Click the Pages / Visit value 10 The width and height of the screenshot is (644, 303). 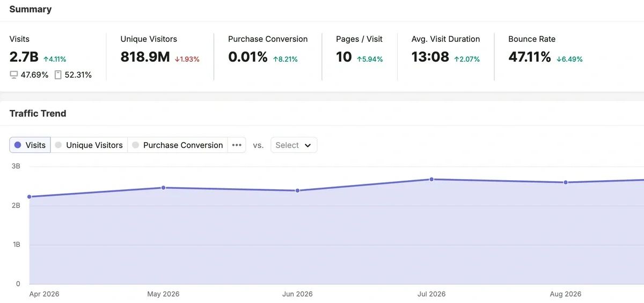click(x=344, y=57)
